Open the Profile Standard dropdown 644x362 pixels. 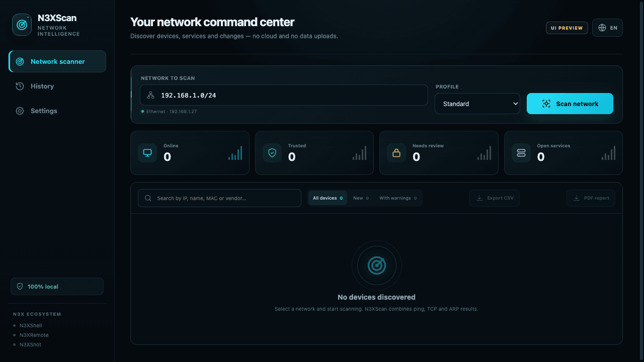[x=477, y=104]
